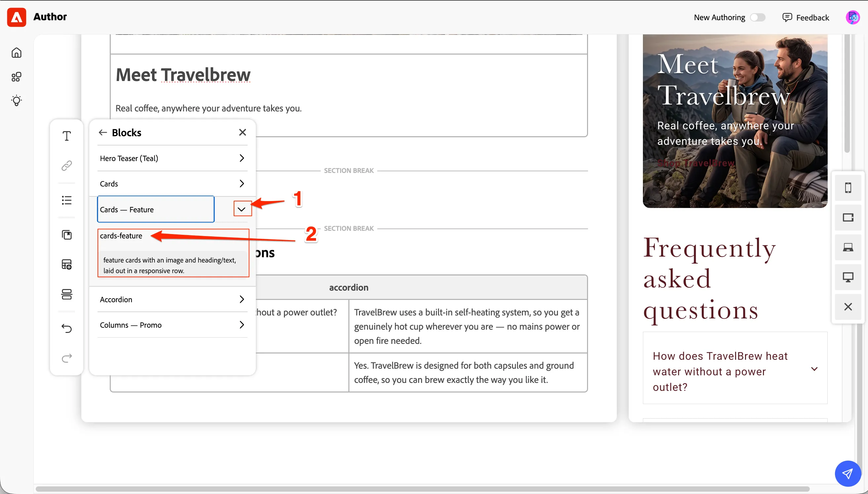The width and height of the screenshot is (868, 494).
Task: Open the lightbulb insights icon
Action: (x=16, y=101)
